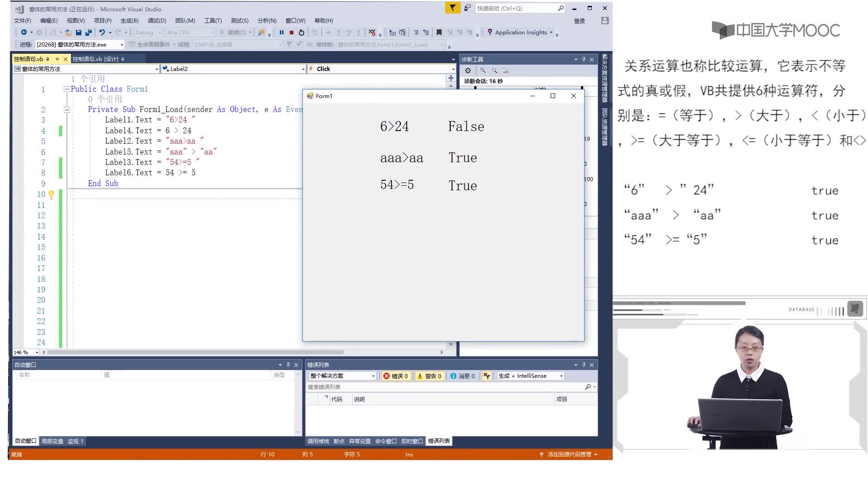The width and height of the screenshot is (868, 488).
Task: Open the Any CPU platform dropdown
Action: pyautogui.click(x=190, y=33)
